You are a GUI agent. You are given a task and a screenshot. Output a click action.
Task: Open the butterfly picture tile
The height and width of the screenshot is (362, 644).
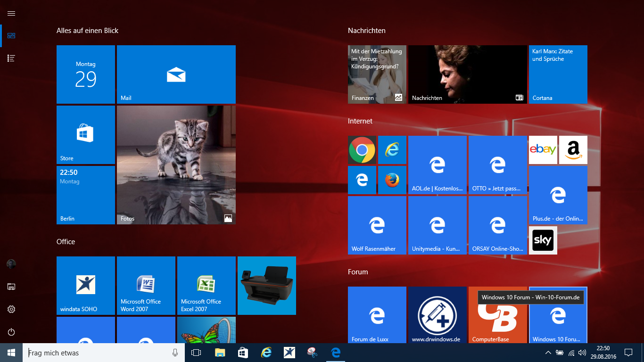coord(206,330)
